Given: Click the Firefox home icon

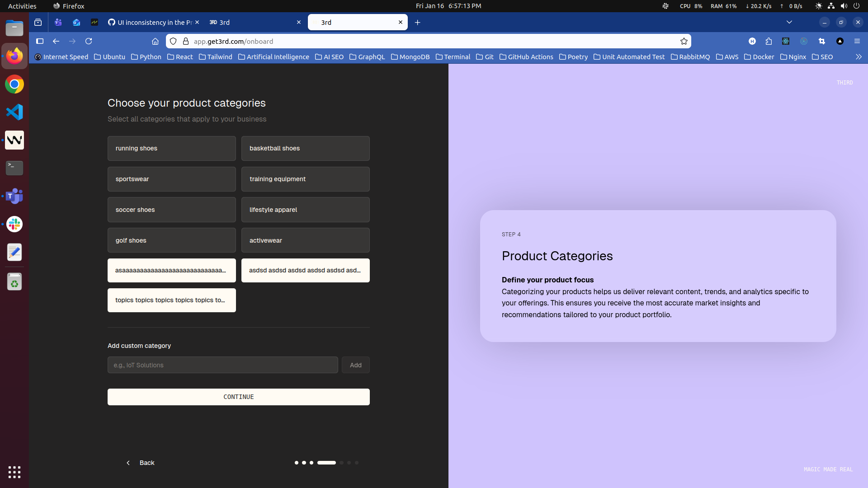Looking at the screenshot, I should point(155,41).
